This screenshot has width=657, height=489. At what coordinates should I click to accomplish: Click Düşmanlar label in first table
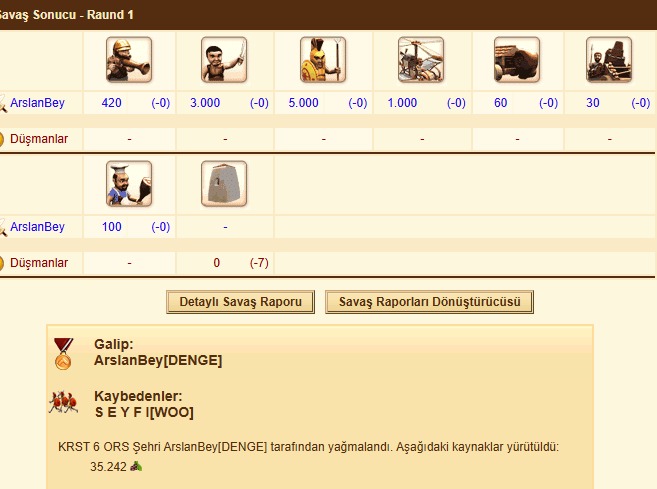(x=39, y=139)
